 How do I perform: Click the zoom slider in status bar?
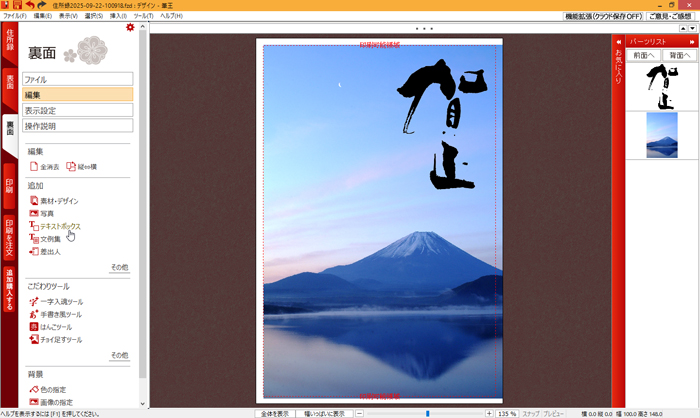[428, 413]
